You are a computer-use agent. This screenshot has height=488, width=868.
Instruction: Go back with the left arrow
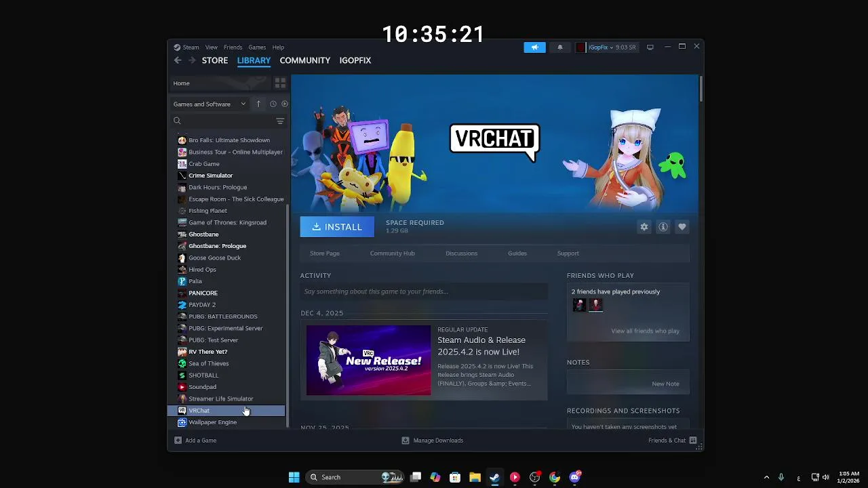coord(178,60)
